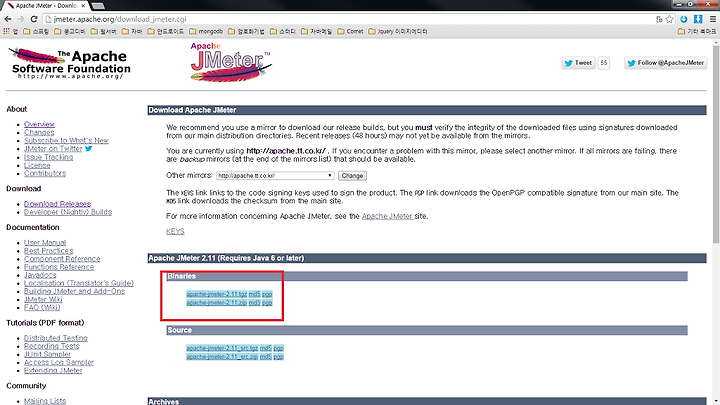Open the mongodb bookmark folder

[x=206, y=31]
